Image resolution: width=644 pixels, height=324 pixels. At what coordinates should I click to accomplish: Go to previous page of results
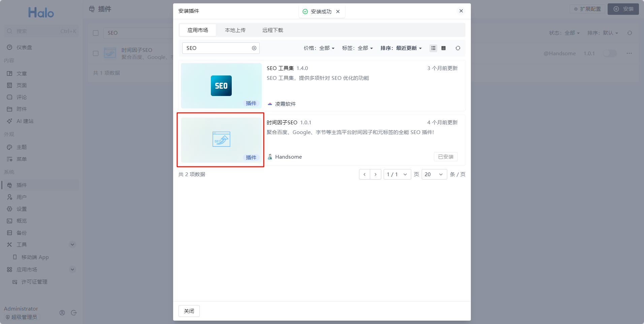364,174
